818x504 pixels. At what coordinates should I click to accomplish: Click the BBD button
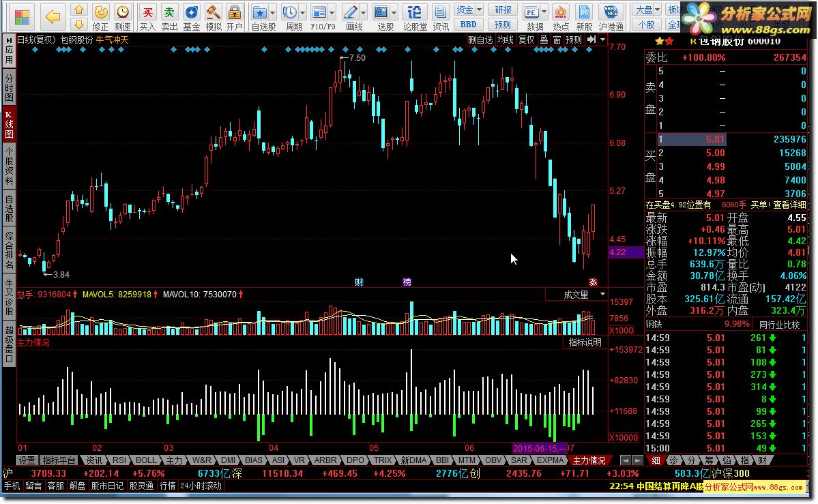(469, 24)
